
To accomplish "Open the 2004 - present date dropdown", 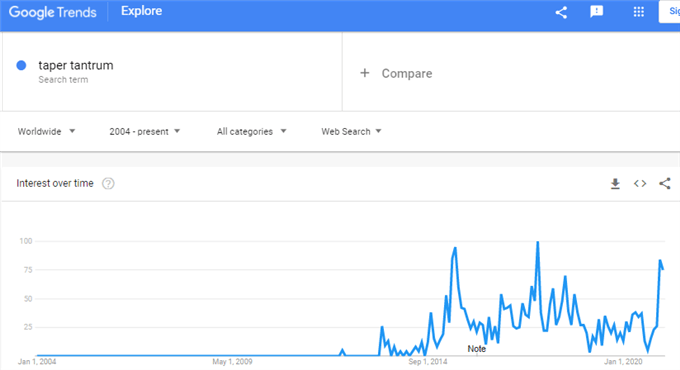I will pyautogui.click(x=144, y=131).
